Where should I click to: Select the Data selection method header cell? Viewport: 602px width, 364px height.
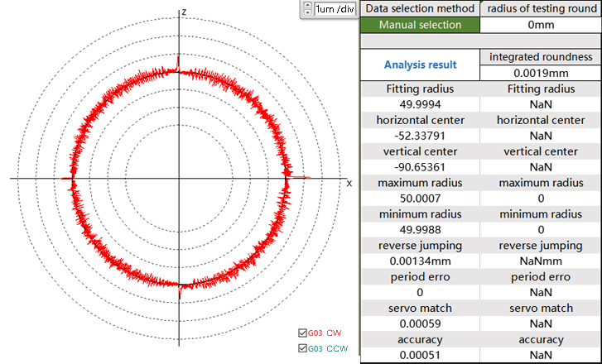pyautogui.click(x=420, y=8)
